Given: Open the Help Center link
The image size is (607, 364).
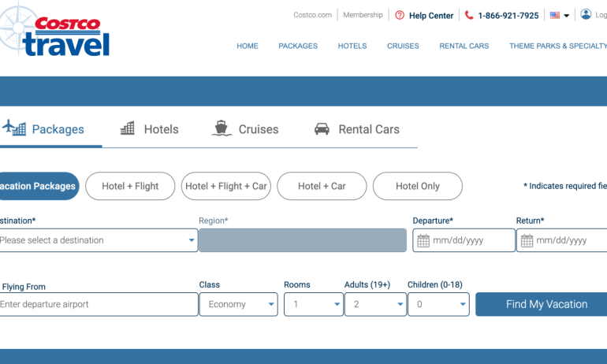Looking at the screenshot, I should (431, 16).
